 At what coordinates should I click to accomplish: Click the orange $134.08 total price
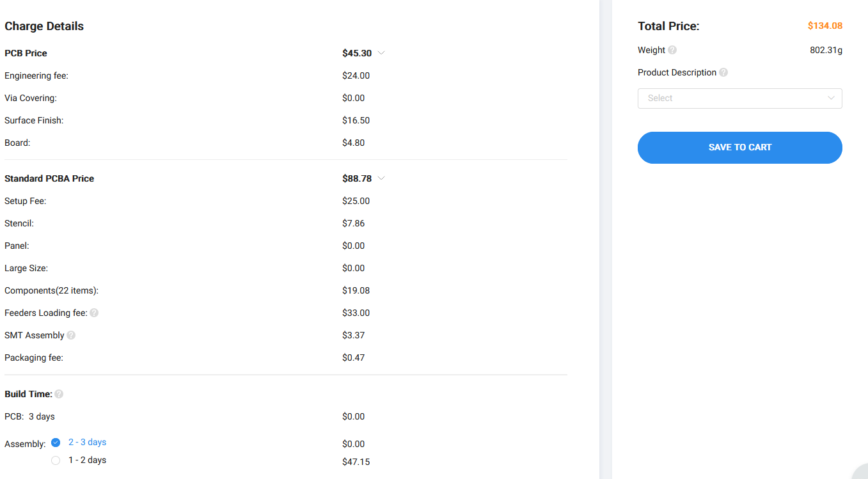pyautogui.click(x=825, y=26)
